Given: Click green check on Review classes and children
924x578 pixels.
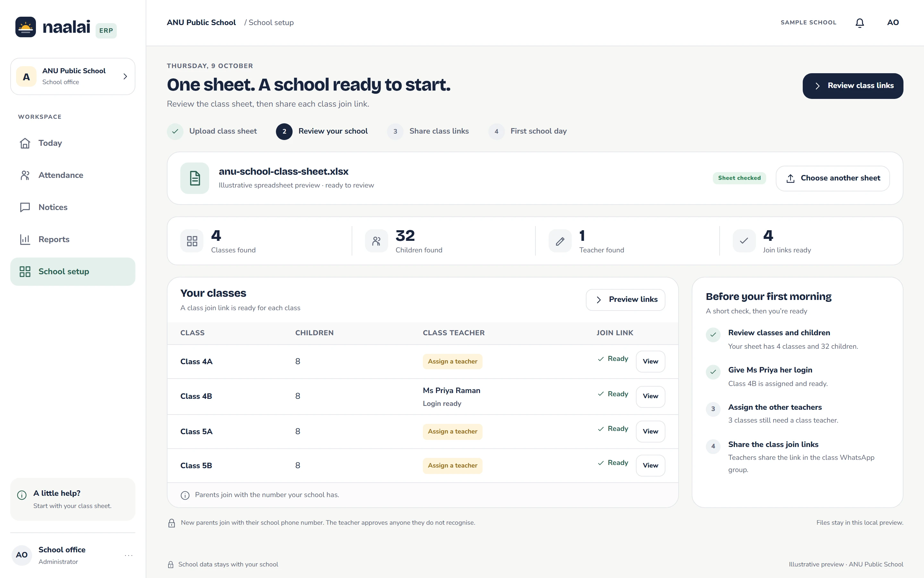Looking at the screenshot, I should point(713,335).
